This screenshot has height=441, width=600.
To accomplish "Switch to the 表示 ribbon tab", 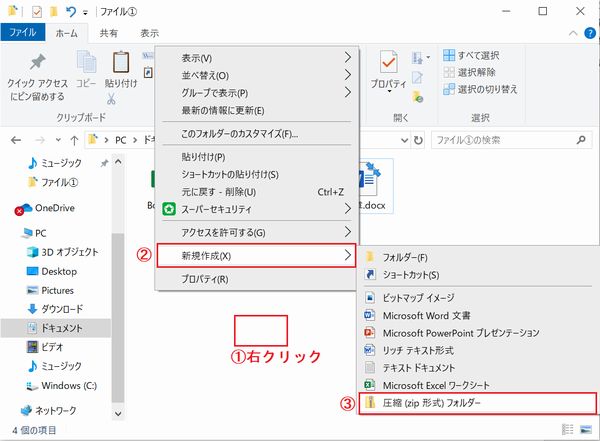I will (149, 33).
